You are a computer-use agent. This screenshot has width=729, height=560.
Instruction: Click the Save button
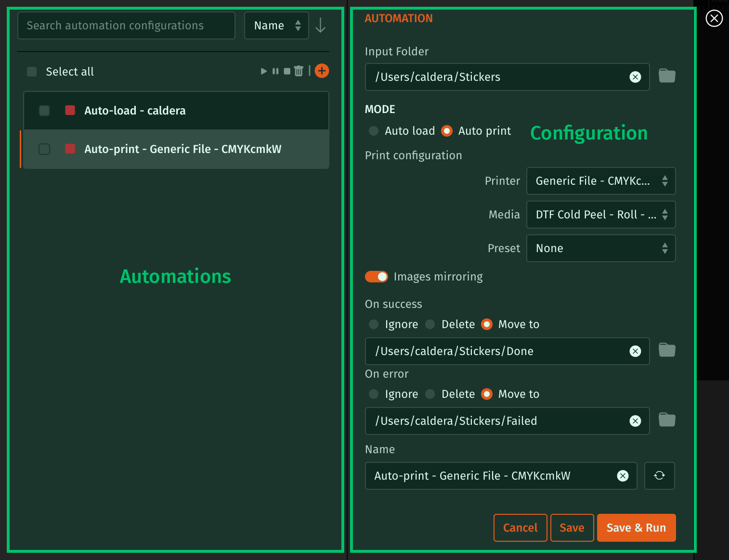pyautogui.click(x=572, y=528)
